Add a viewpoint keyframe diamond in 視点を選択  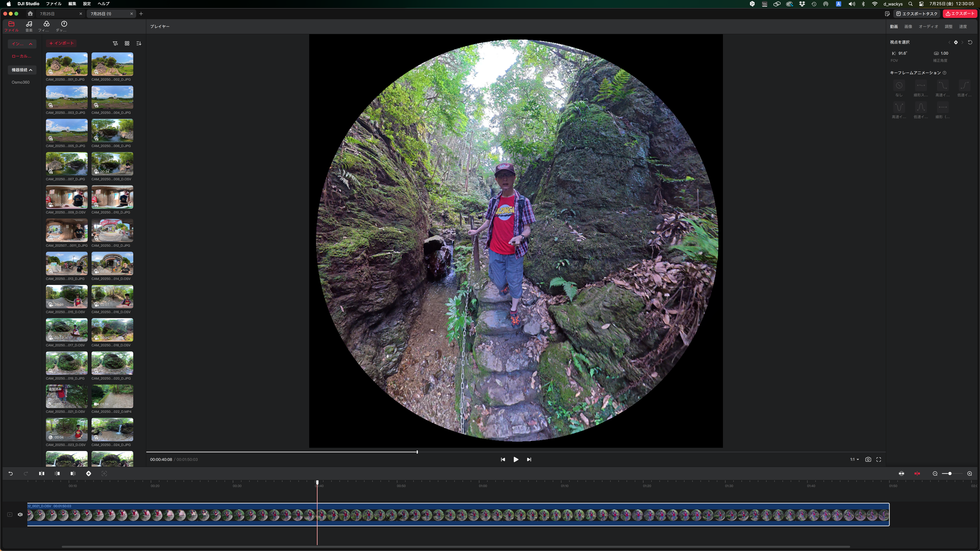[x=956, y=42]
